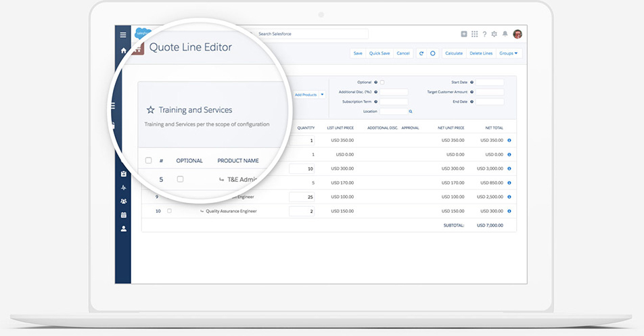Select checkbox for line 10
644x336 pixels.
pyautogui.click(x=169, y=211)
